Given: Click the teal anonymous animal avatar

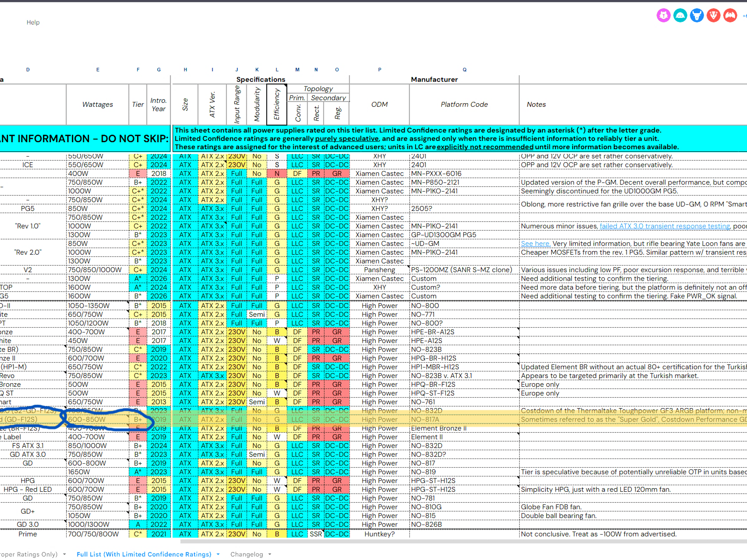Looking at the screenshot, I should [x=680, y=15].
